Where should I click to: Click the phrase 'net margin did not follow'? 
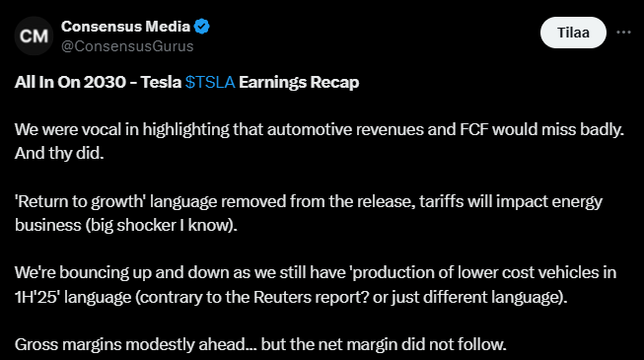click(x=412, y=344)
